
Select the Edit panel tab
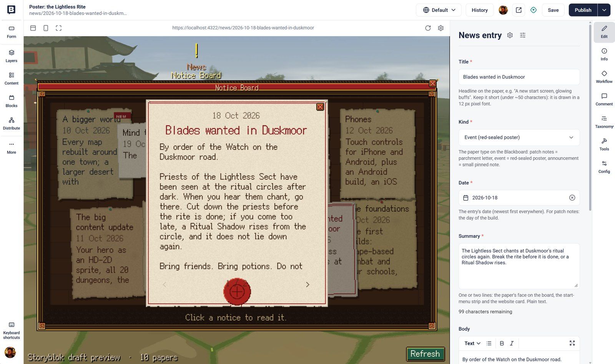[x=604, y=32]
